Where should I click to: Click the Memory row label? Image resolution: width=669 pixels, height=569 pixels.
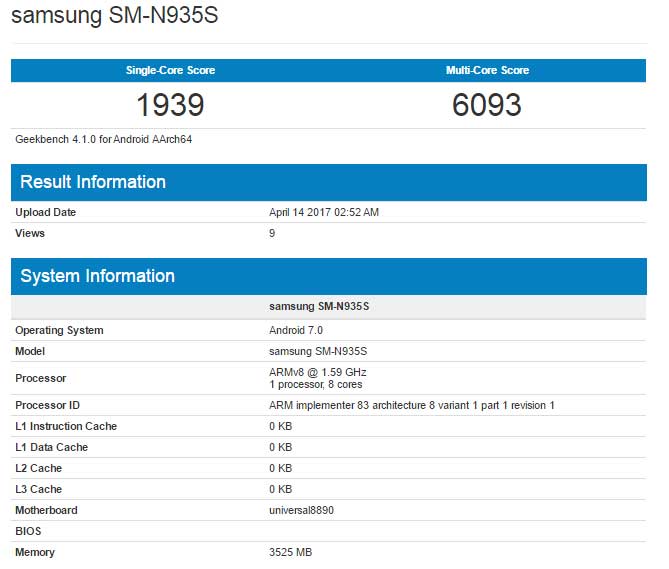point(35,552)
